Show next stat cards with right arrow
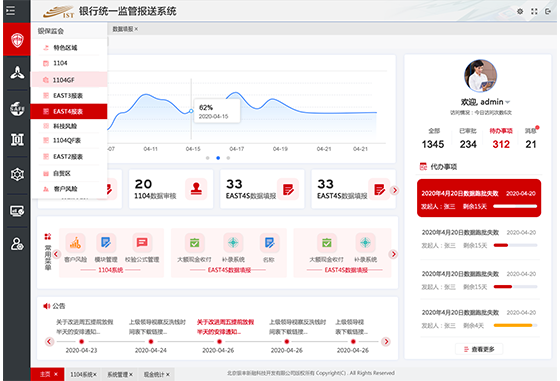The height and width of the screenshot is (381, 560). point(395,190)
